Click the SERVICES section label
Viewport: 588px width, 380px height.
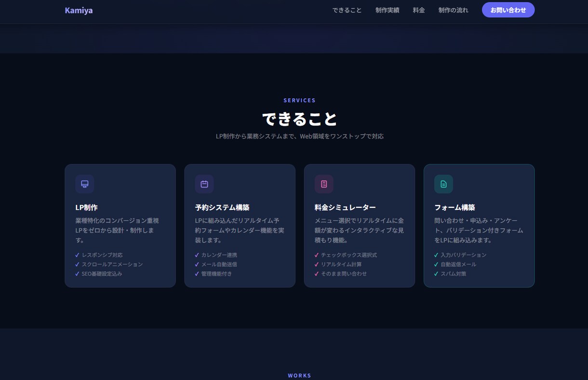[300, 100]
